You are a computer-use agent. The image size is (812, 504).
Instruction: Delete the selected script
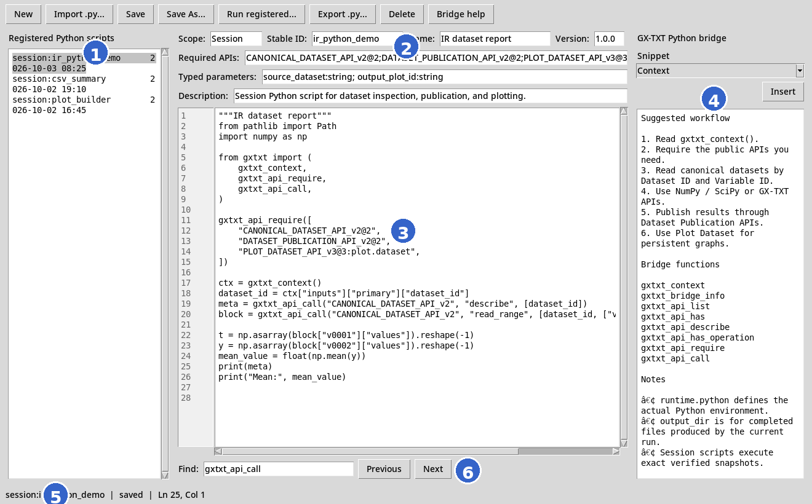click(402, 14)
